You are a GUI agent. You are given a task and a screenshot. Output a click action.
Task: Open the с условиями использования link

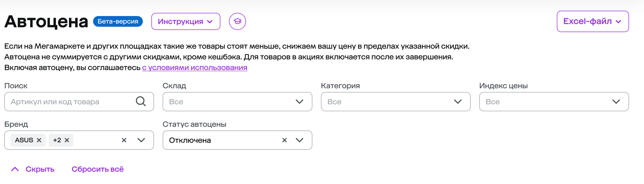[x=194, y=68]
